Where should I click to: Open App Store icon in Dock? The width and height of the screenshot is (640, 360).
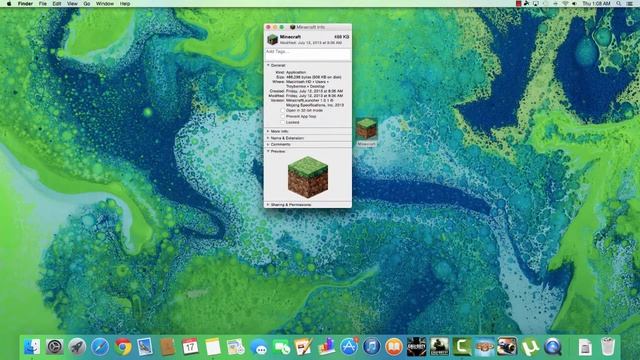(x=349, y=347)
